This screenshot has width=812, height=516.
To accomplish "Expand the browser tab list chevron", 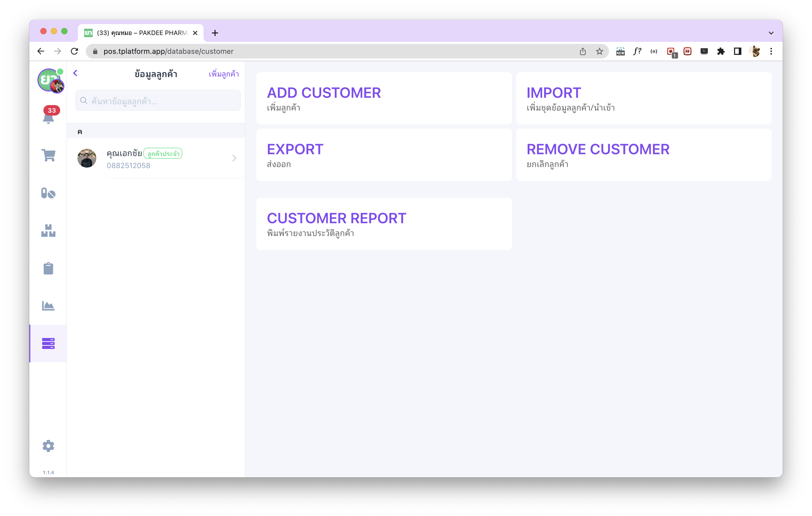I will coord(771,33).
